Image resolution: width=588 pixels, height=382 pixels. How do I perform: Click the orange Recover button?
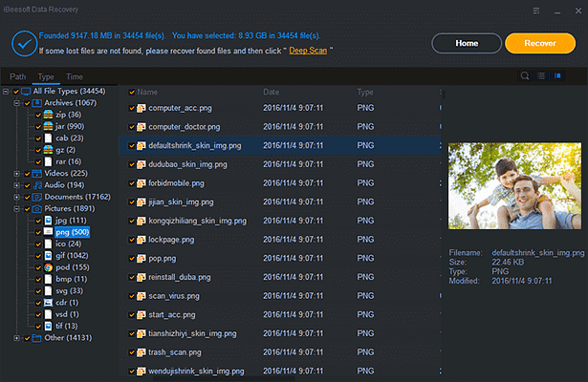pos(539,43)
